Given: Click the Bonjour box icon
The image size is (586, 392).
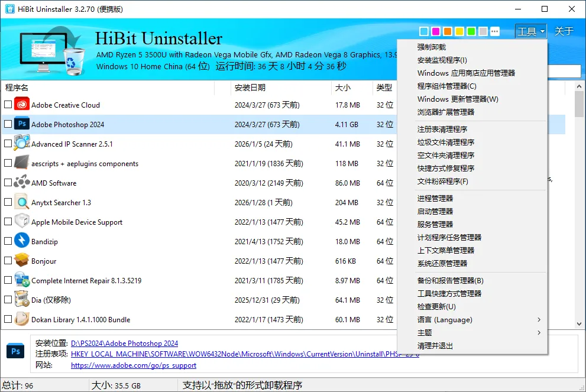Looking at the screenshot, I should coord(22,261).
